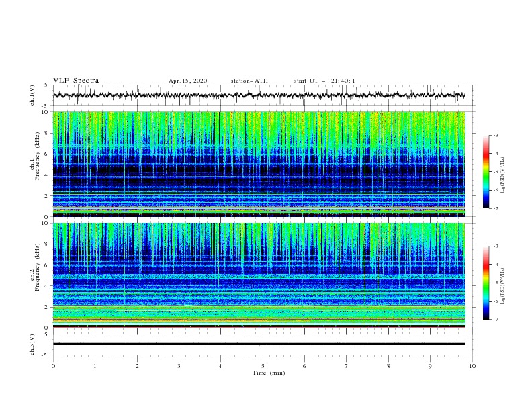Click the "VLF Spectra" title text
Image resolution: width=532 pixels, height=411 pixels.
(76, 81)
